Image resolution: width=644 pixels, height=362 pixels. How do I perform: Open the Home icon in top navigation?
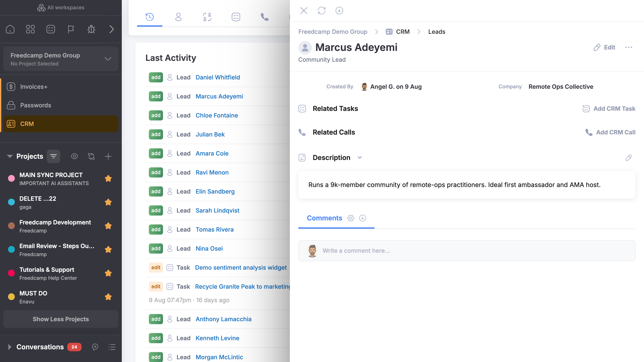point(10,29)
